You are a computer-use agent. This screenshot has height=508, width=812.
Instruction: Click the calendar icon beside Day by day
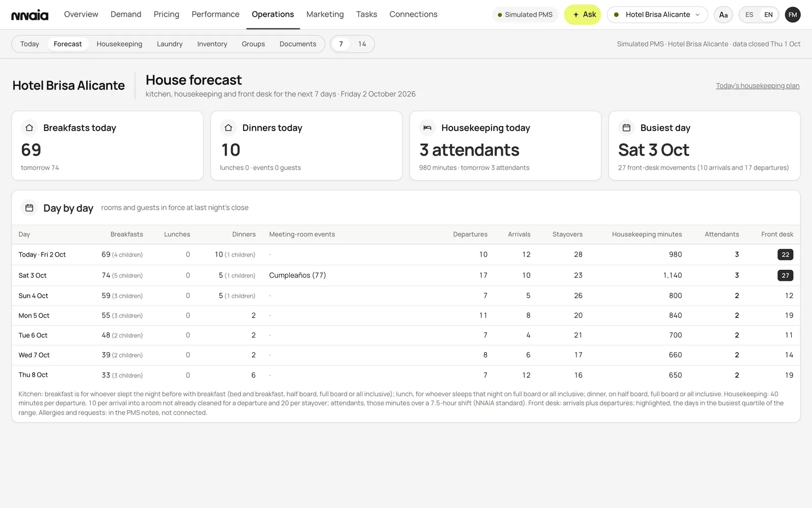29,208
